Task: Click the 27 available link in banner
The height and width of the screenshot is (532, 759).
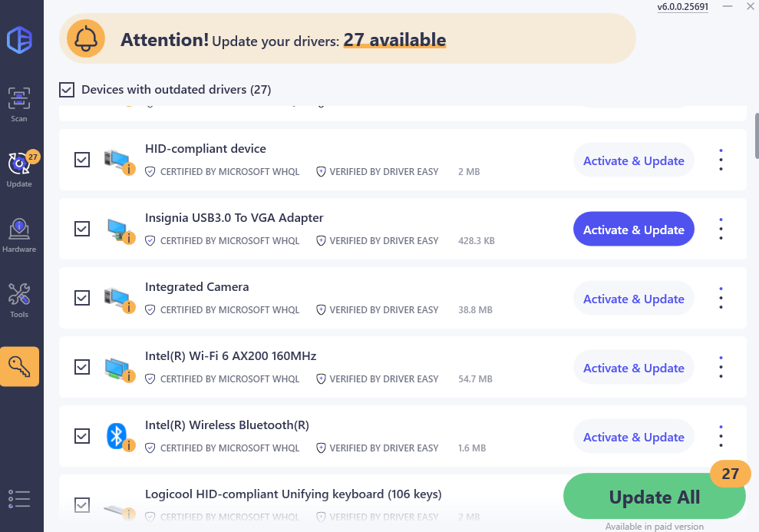Action: pyautogui.click(x=394, y=39)
